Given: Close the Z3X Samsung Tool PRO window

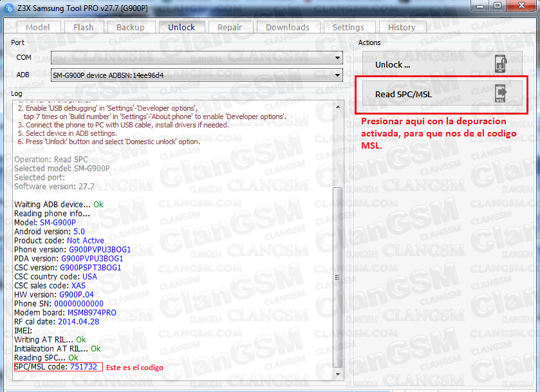Looking at the screenshot, I should 522,6.
